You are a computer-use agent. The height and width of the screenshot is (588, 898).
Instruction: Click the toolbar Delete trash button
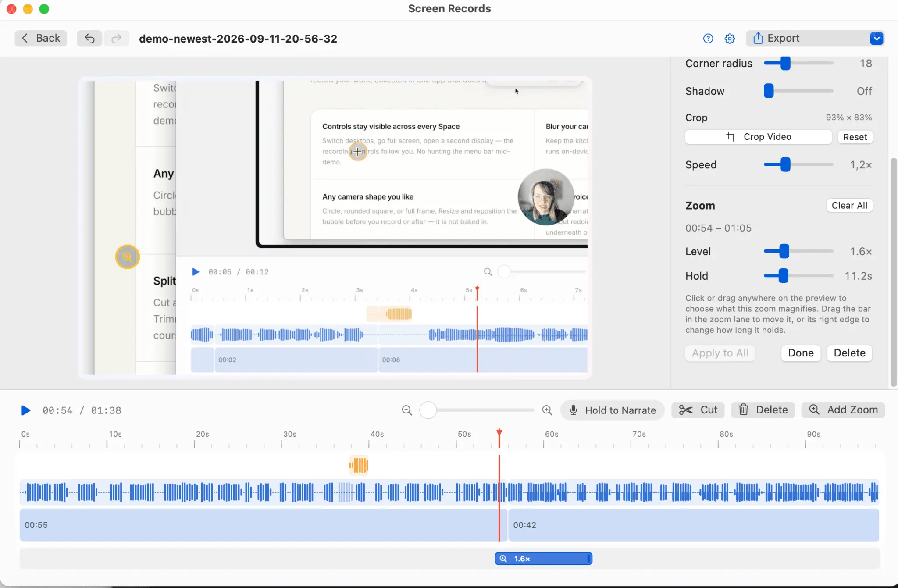pos(763,410)
